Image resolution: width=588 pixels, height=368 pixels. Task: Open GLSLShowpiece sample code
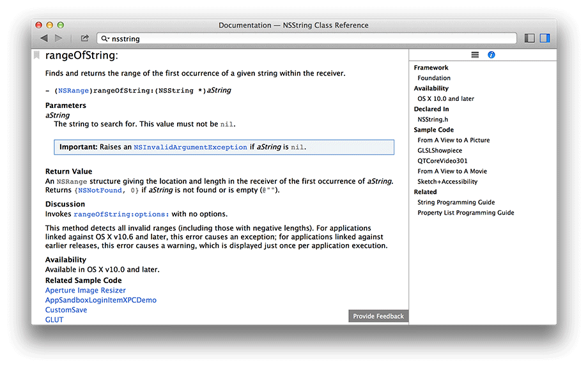440,151
